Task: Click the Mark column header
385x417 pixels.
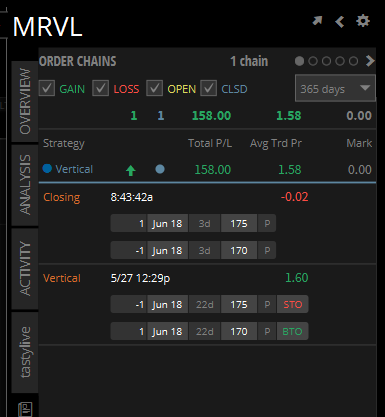Action: coord(359,143)
